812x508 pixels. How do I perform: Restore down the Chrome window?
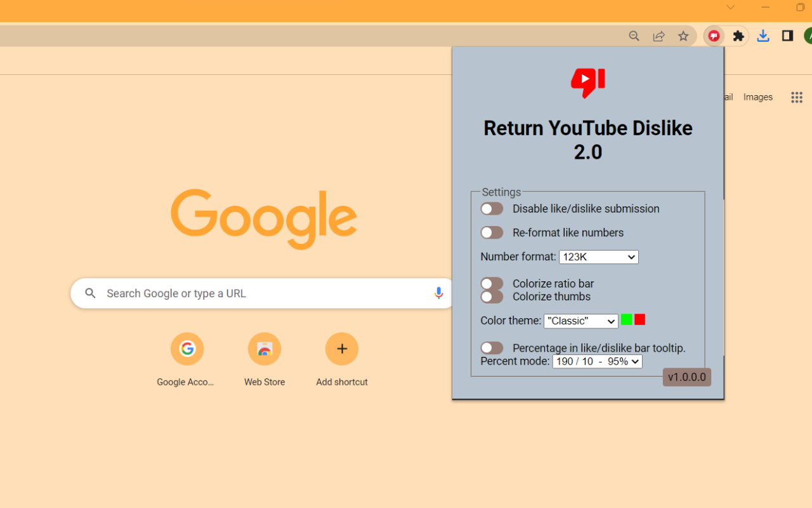tap(800, 8)
